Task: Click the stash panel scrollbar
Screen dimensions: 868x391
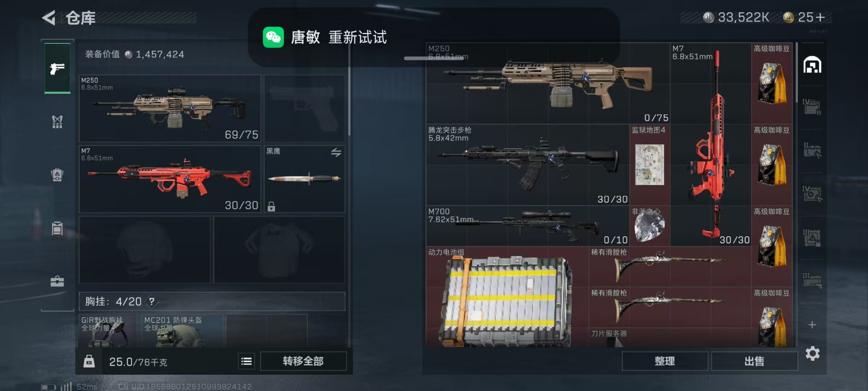Action: point(797,72)
